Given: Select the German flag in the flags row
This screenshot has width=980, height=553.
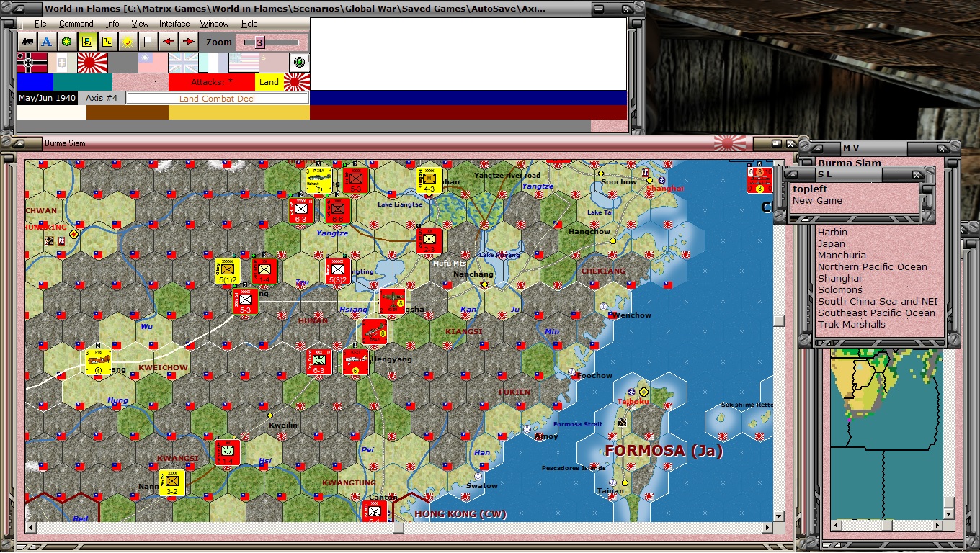Looking at the screenshot, I should 32,63.
